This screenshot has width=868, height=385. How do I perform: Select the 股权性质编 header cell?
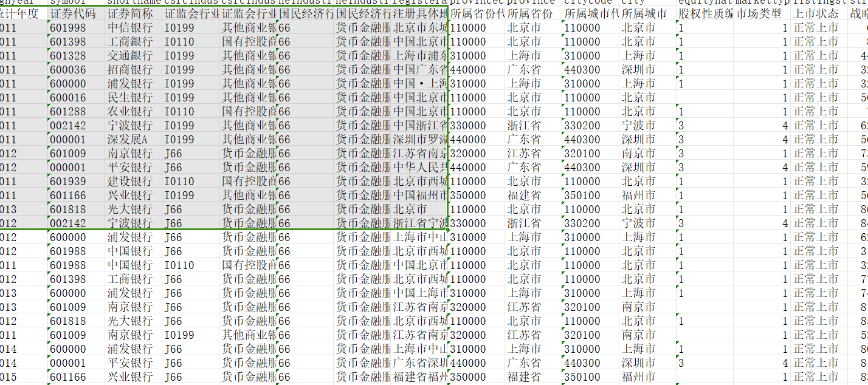(705, 13)
